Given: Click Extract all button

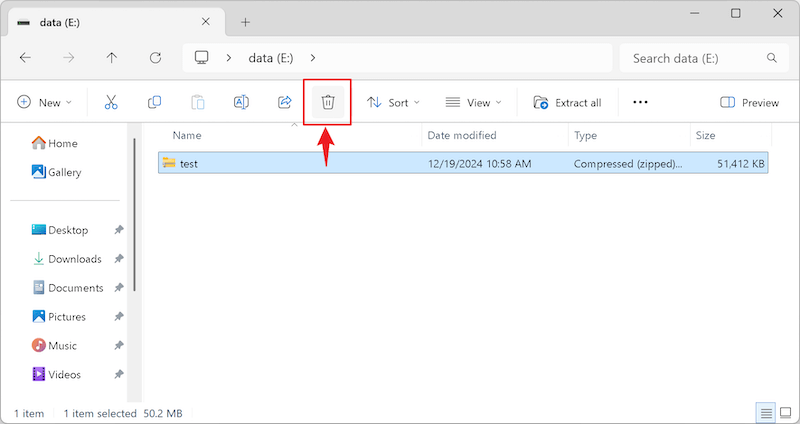Looking at the screenshot, I should click(567, 103).
